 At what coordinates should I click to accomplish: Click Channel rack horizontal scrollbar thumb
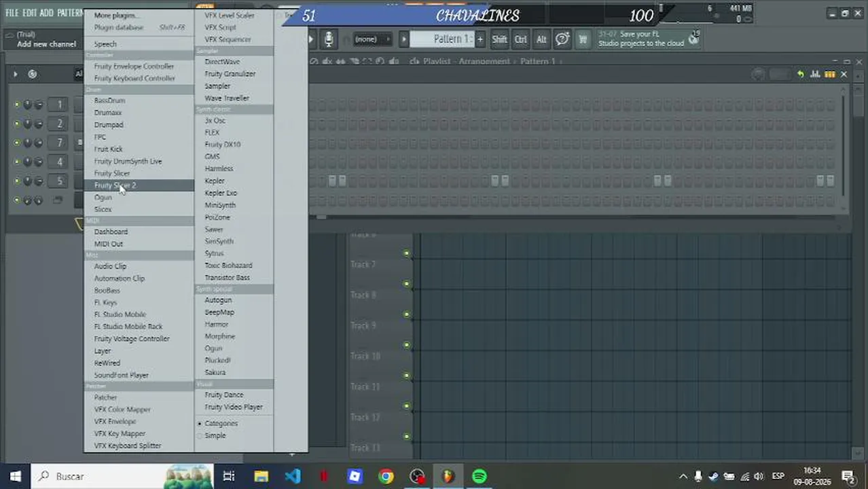(321, 217)
